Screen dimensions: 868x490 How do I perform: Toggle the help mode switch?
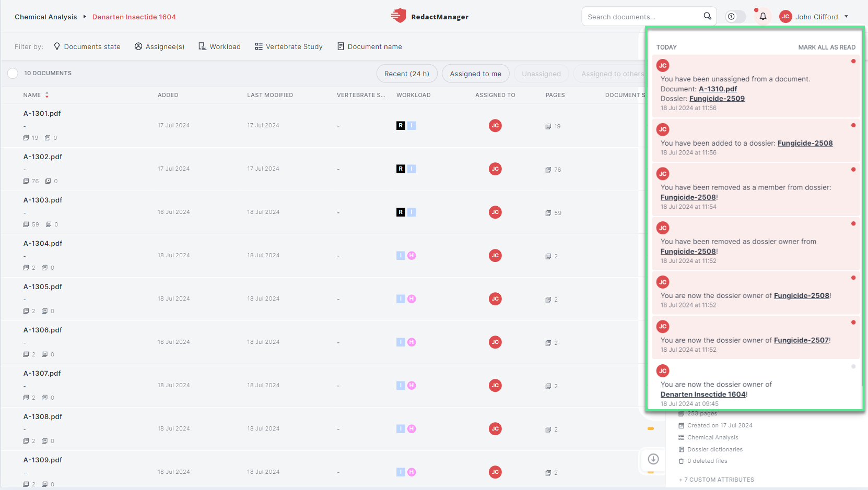click(735, 17)
